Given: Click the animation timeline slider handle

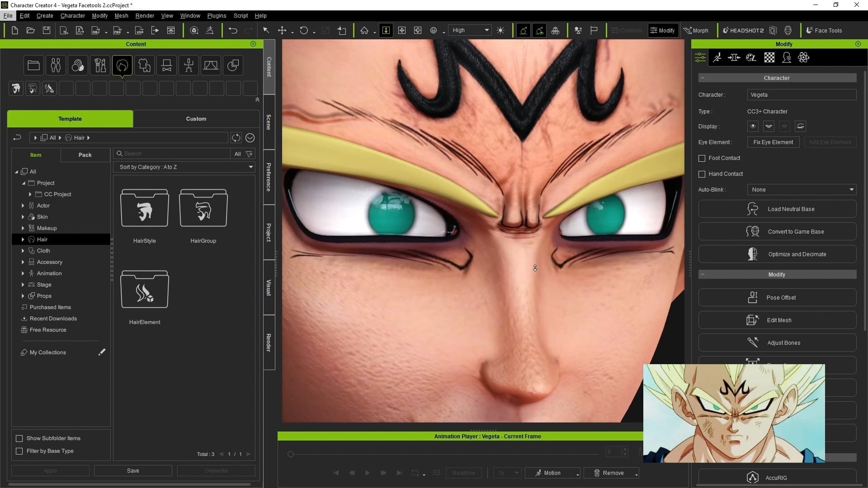Looking at the screenshot, I should pos(291,454).
